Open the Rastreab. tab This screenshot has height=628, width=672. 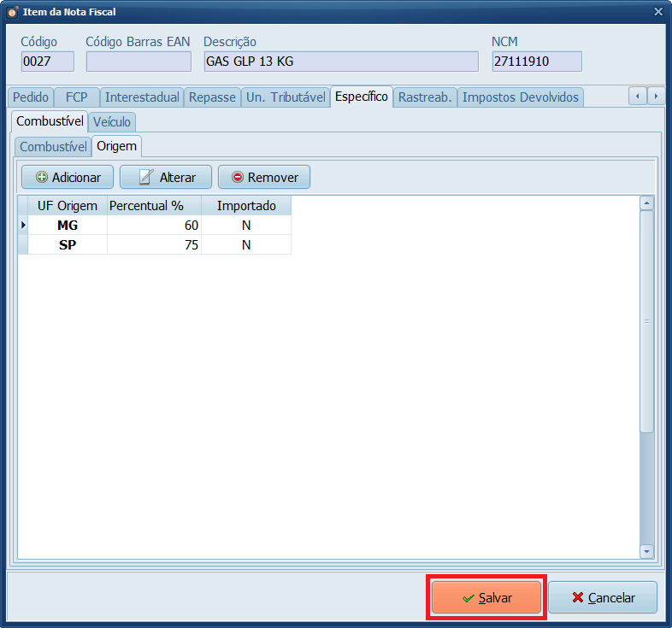point(425,97)
